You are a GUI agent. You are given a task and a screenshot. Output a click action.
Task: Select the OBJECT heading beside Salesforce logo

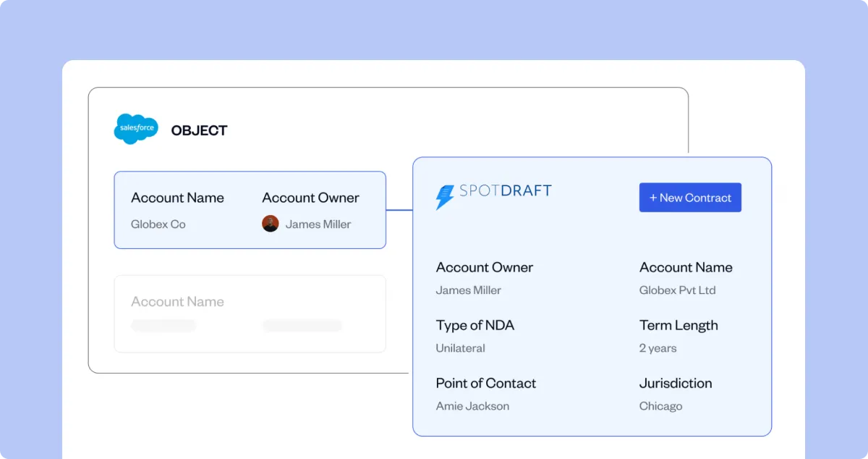click(x=199, y=130)
